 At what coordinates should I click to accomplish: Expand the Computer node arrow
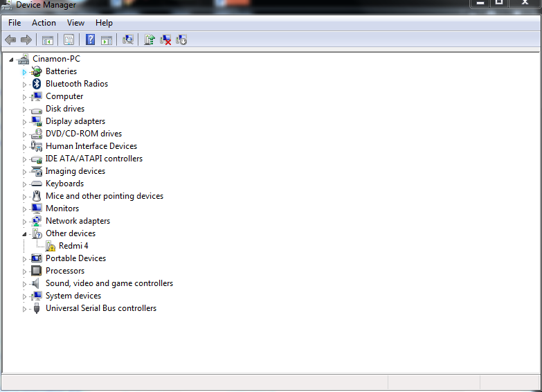24,97
